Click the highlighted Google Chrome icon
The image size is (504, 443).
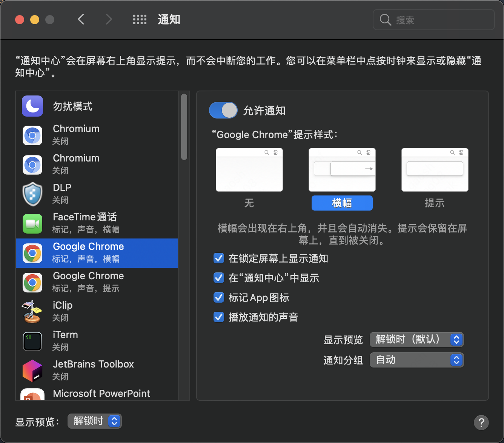(32, 253)
